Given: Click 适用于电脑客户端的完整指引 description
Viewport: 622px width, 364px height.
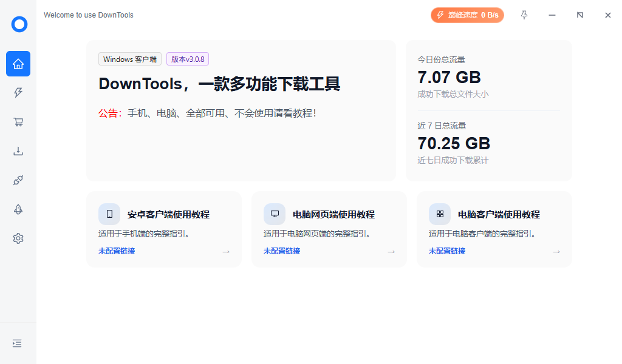Looking at the screenshot, I should coord(483,234).
